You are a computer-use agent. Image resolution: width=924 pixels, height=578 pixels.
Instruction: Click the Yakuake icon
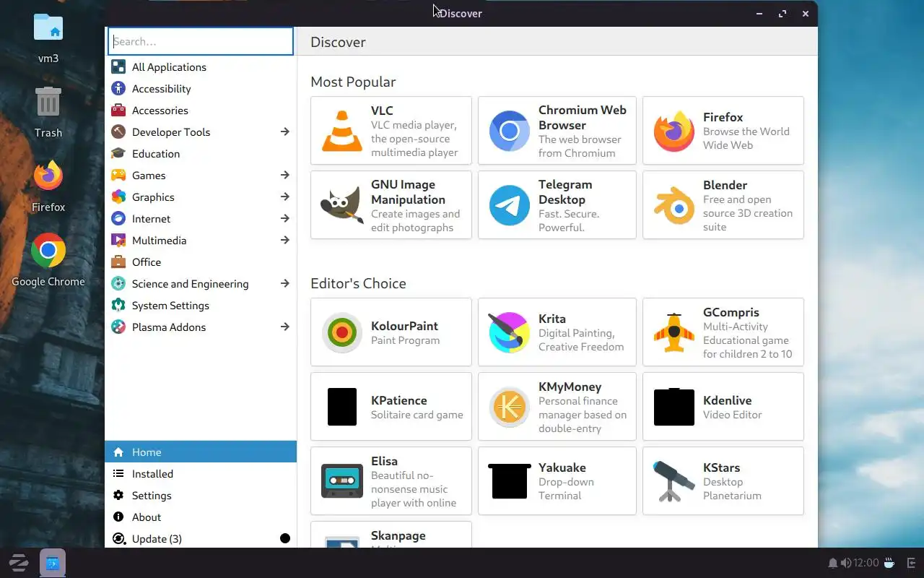[x=510, y=481]
